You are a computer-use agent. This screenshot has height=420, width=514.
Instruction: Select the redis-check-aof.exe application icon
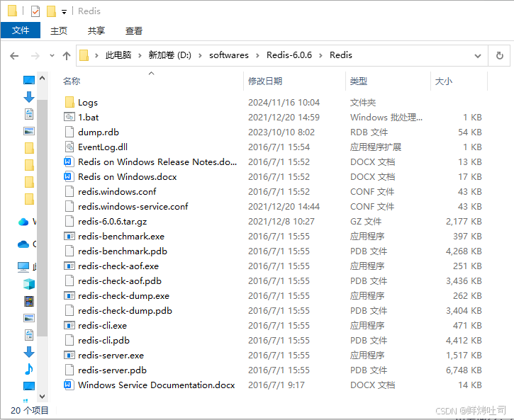[69, 266]
